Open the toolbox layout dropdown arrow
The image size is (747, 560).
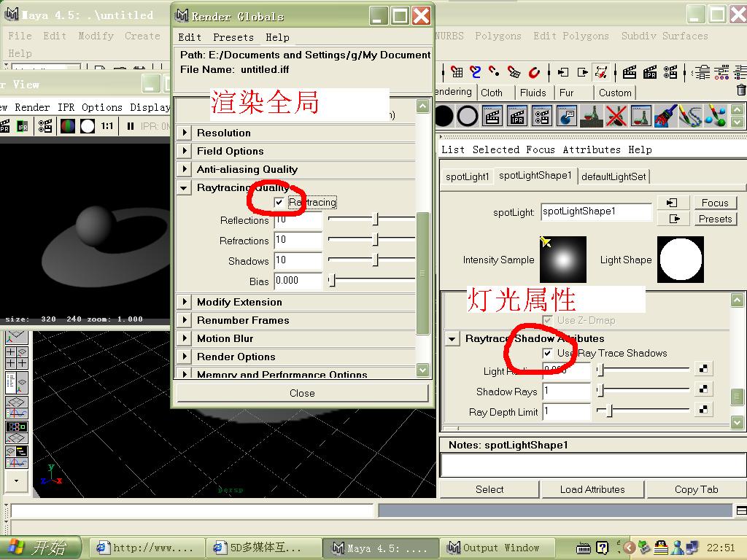[17, 481]
